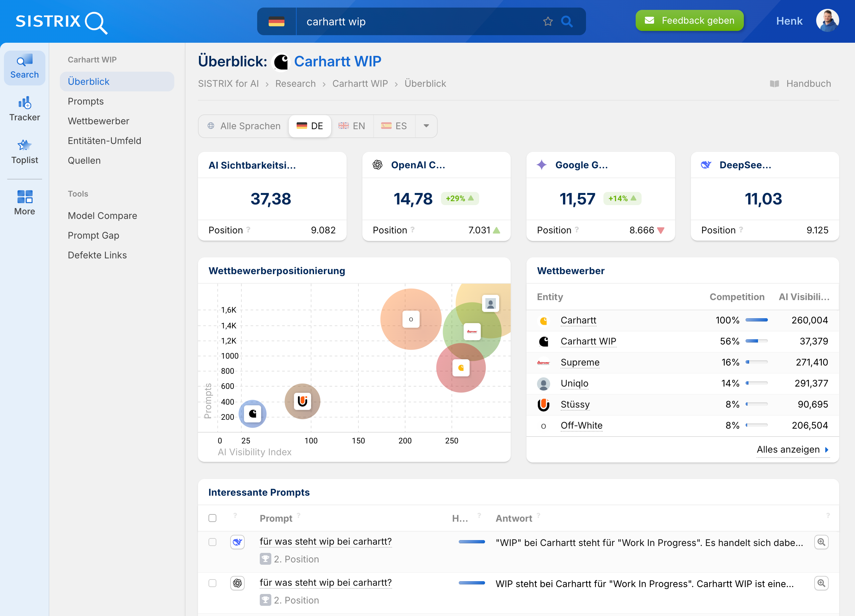Click the Feedback geben button
This screenshot has height=616, width=855.
689,21
